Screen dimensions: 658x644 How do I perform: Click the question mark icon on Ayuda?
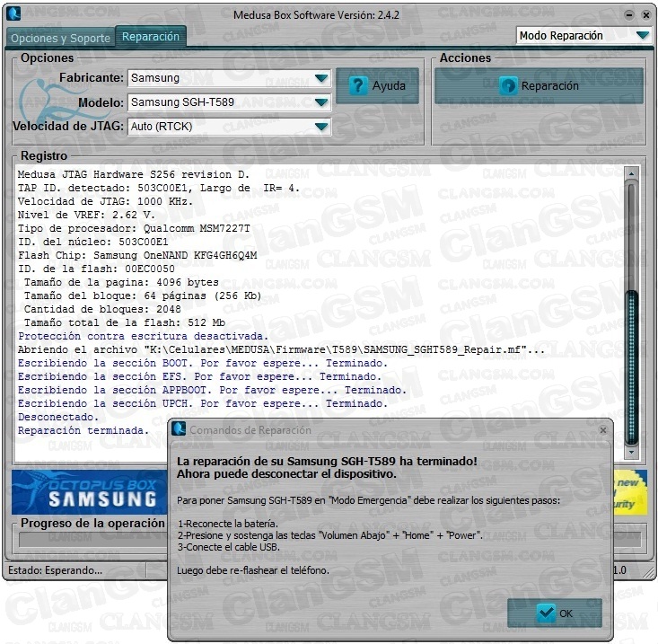point(358,85)
